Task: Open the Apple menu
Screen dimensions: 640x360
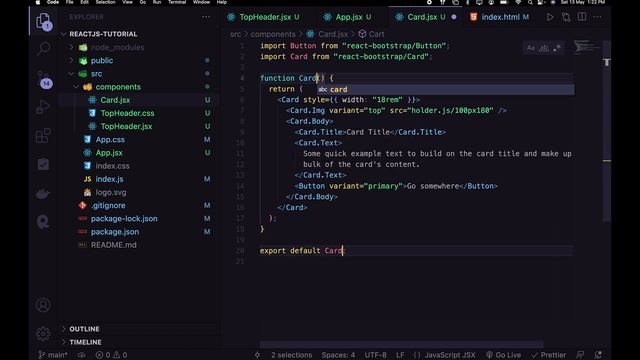Action: [x=38, y=2]
